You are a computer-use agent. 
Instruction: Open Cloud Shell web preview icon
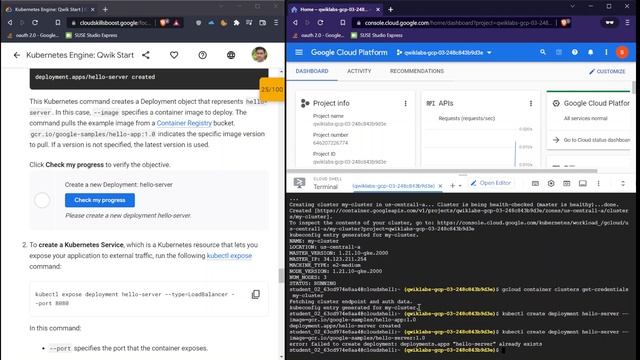click(567, 184)
